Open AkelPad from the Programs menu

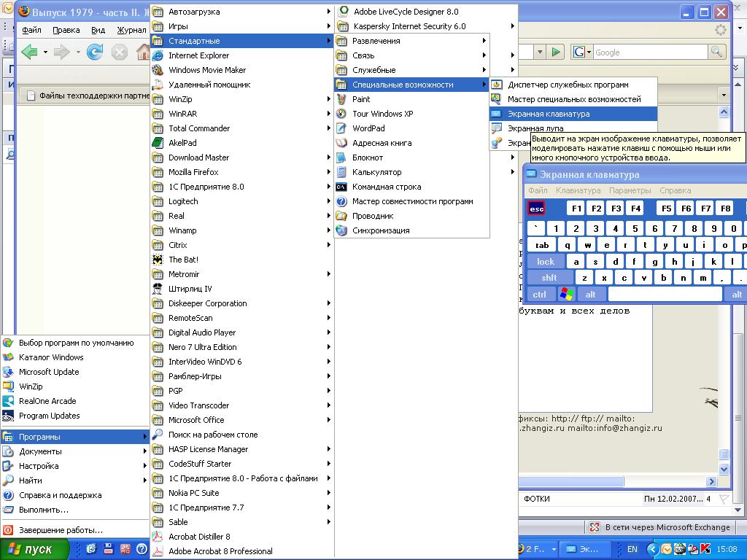241,143
